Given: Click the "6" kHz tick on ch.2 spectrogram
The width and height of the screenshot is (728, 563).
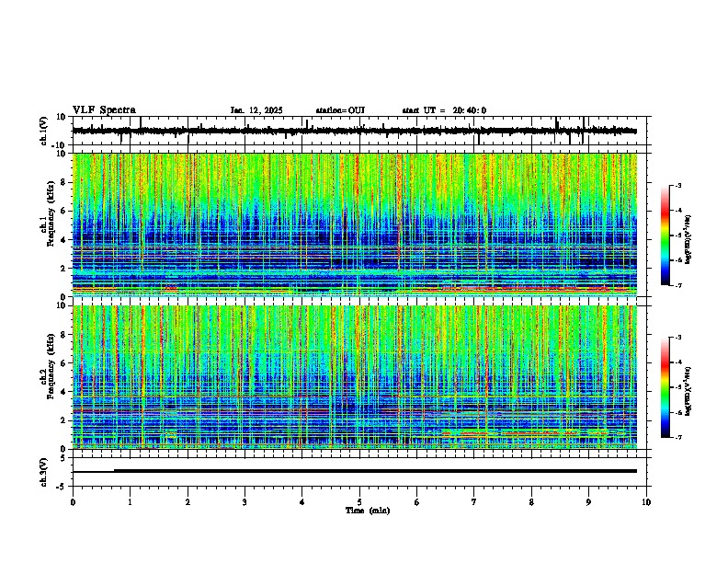Looking at the screenshot, I should pyautogui.click(x=64, y=363).
